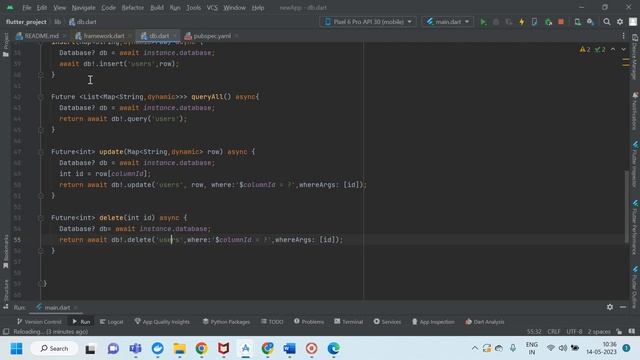Open IDE settings gear in top toolbar

tap(620, 22)
